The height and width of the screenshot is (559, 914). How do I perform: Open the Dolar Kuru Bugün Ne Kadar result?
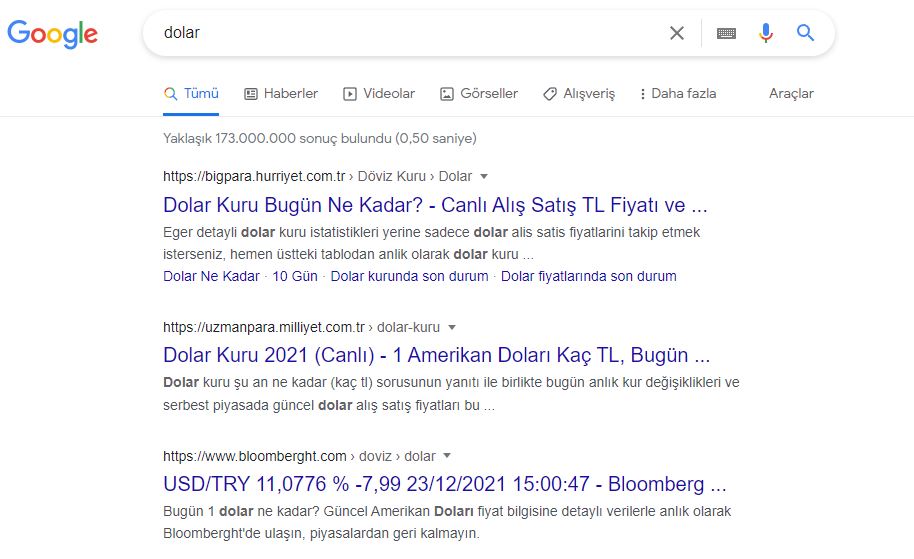(435, 206)
